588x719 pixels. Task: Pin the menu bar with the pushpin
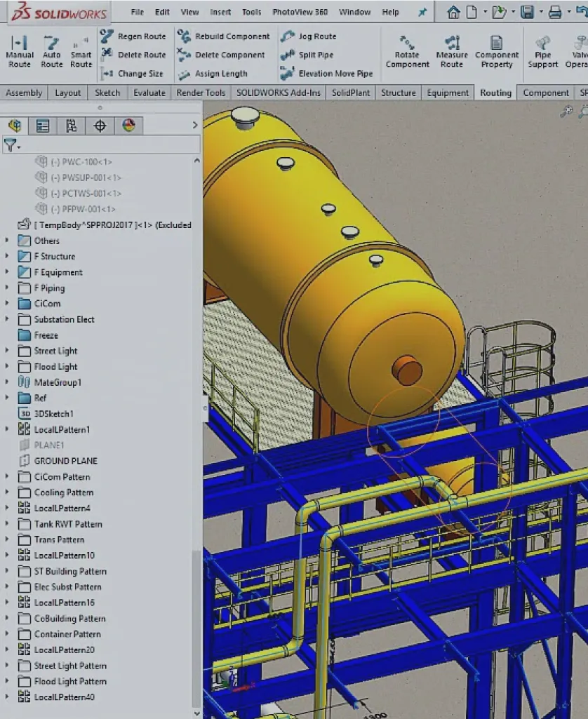tap(422, 13)
